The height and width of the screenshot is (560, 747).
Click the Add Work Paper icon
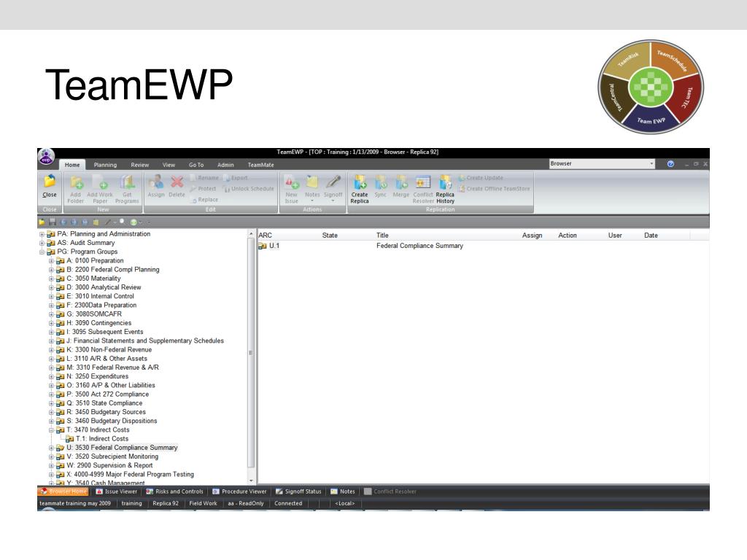[101, 182]
